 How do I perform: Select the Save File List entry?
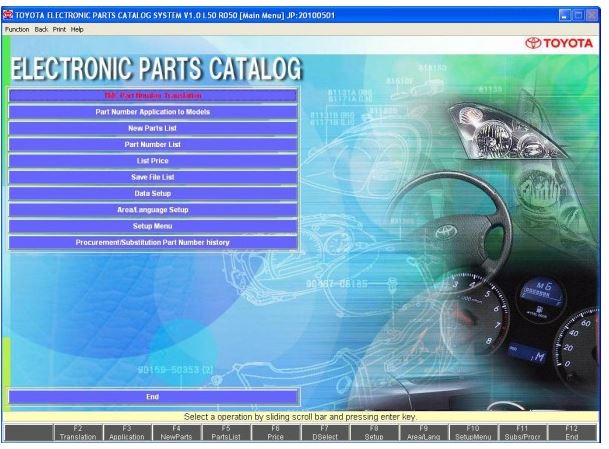tap(153, 176)
